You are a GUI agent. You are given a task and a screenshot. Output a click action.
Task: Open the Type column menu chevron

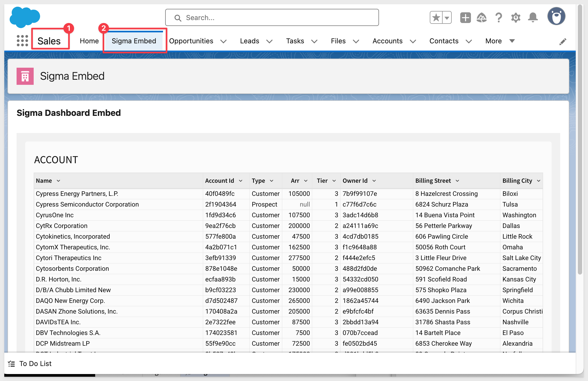click(272, 181)
